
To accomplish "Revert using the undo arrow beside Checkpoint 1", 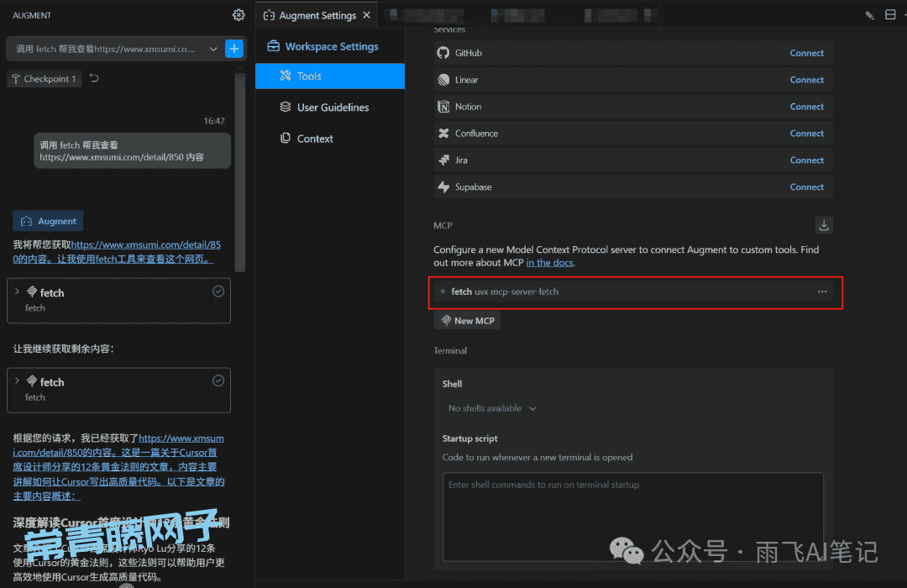I will coord(94,78).
